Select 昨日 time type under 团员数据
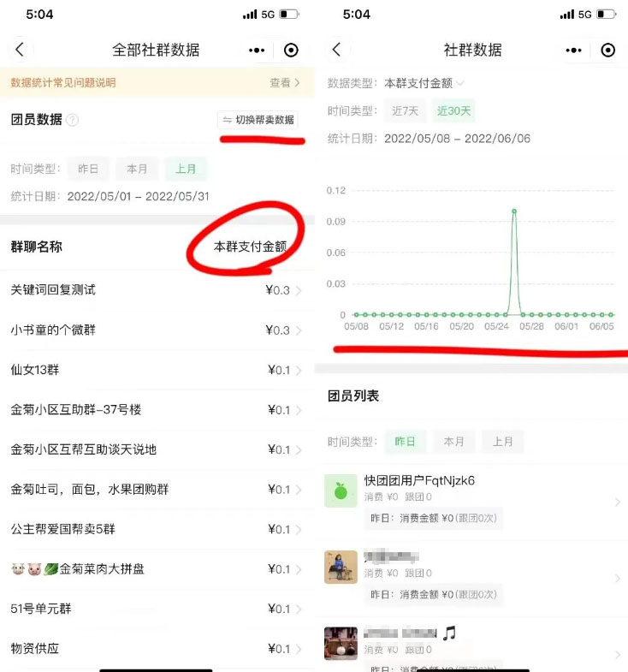 tap(88, 169)
